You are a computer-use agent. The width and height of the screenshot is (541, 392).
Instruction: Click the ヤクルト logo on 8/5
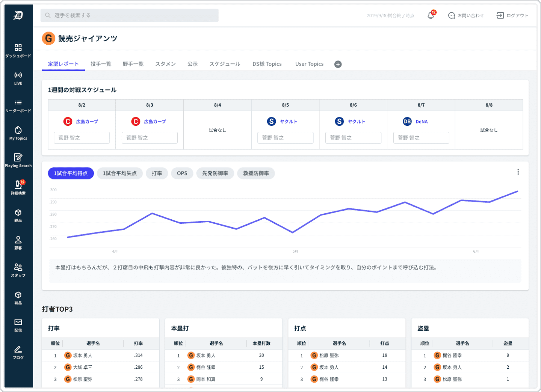click(x=271, y=121)
